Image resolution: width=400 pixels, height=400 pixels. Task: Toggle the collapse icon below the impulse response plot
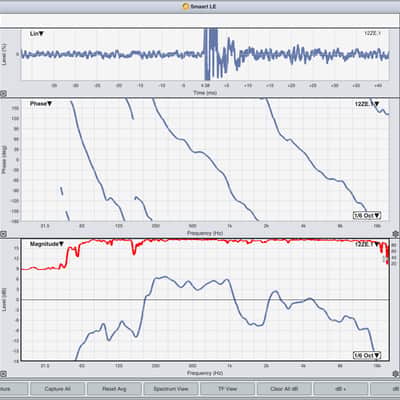(3, 94)
